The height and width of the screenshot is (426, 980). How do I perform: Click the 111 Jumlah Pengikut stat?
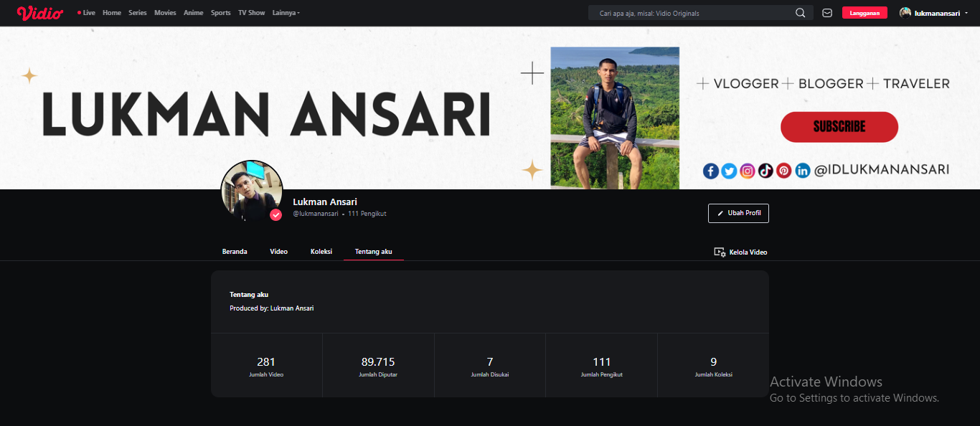pyautogui.click(x=601, y=366)
